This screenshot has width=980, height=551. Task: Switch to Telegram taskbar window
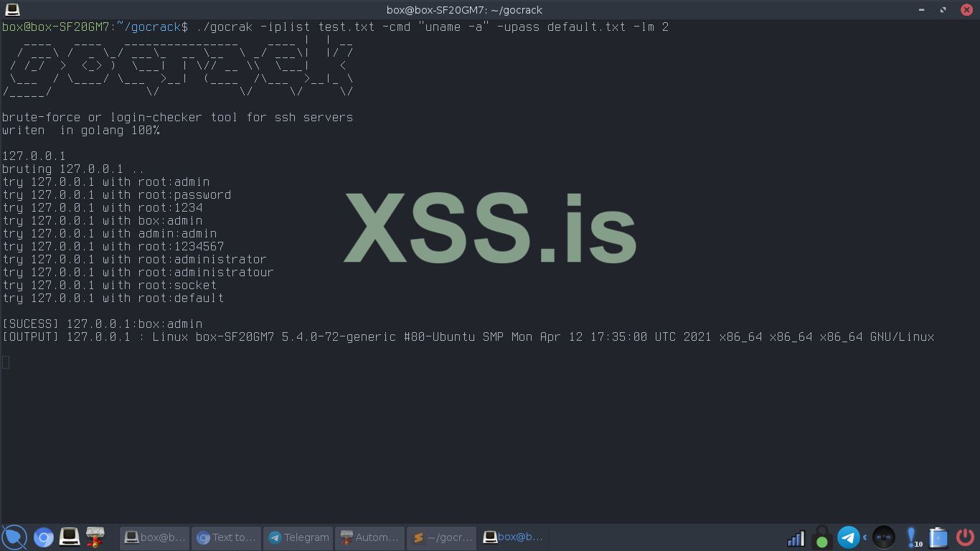[x=298, y=537]
